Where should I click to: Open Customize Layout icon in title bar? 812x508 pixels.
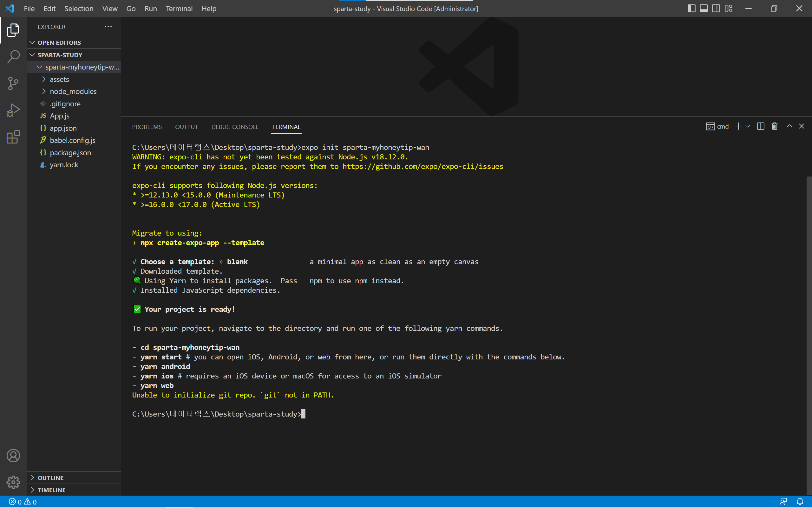point(729,8)
